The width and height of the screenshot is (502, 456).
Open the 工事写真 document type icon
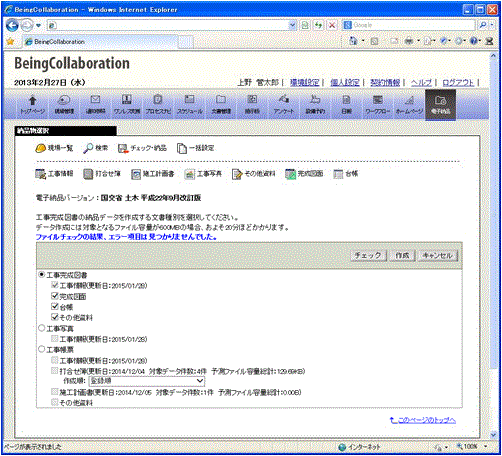click(189, 174)
